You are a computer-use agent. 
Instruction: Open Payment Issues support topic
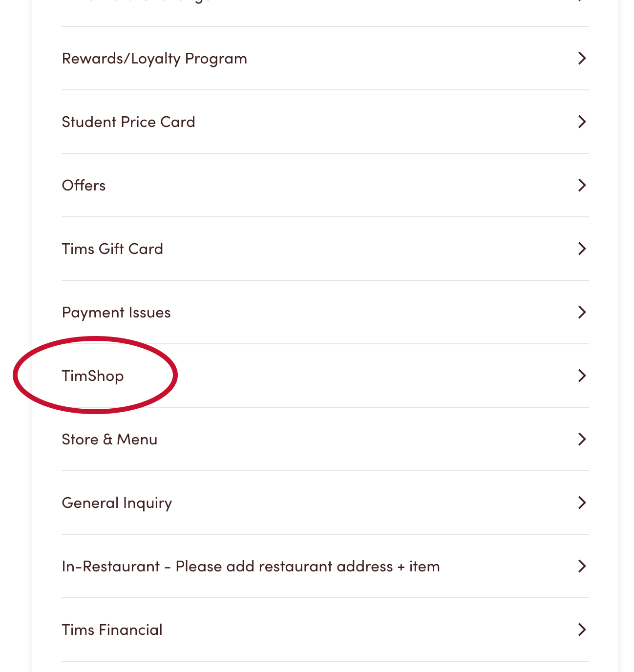116,313
